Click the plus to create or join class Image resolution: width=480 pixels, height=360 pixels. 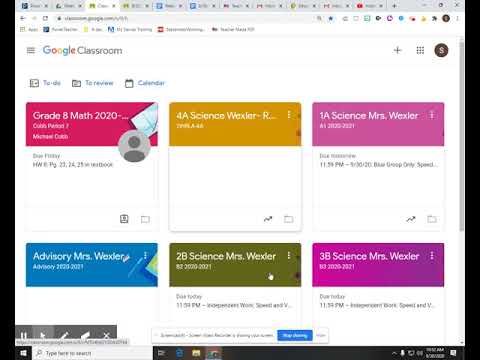click(x=397, y=50)
